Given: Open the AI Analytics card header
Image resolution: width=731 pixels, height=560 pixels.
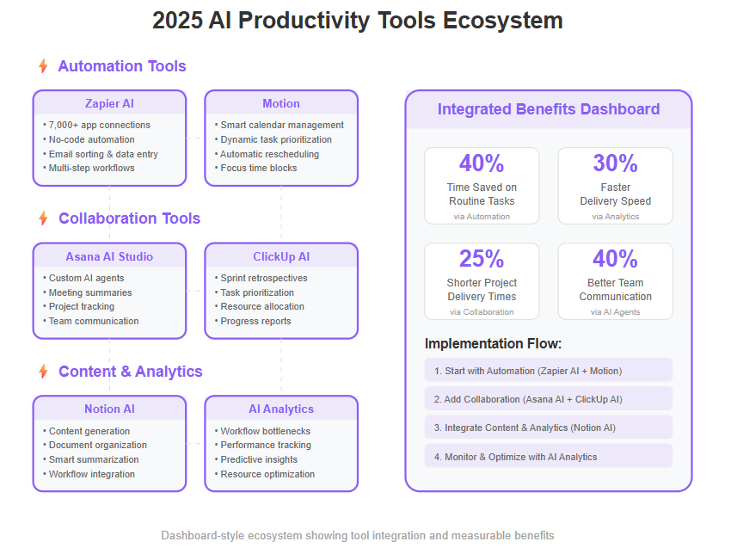Looking at the screenshot, I should [x=281, y=409].
